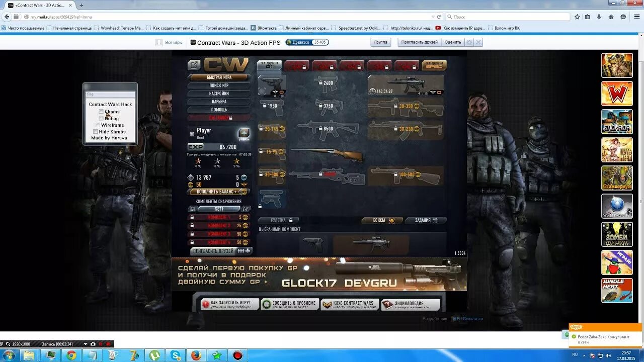
Task: Click the Группа button
Action: coord(381,42)
